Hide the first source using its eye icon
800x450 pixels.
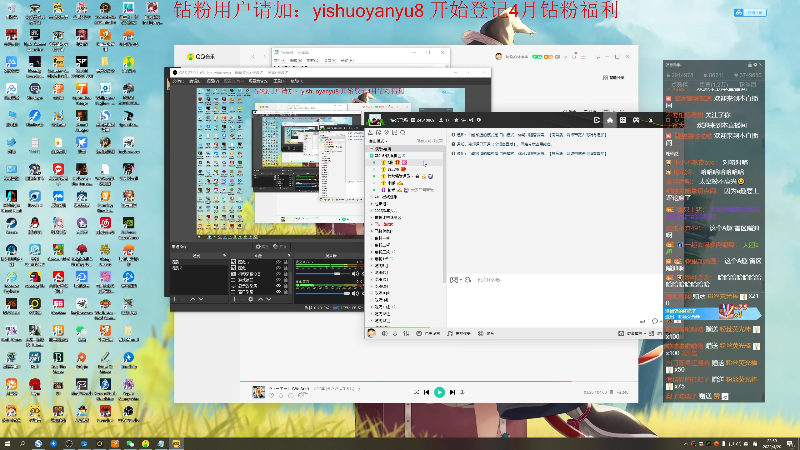coord(279,262)
